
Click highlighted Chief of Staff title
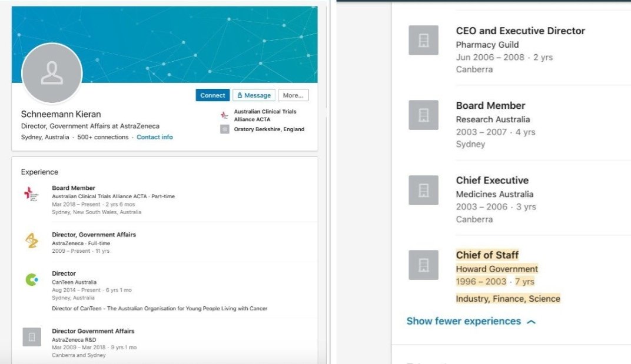(x=487, y=255)
